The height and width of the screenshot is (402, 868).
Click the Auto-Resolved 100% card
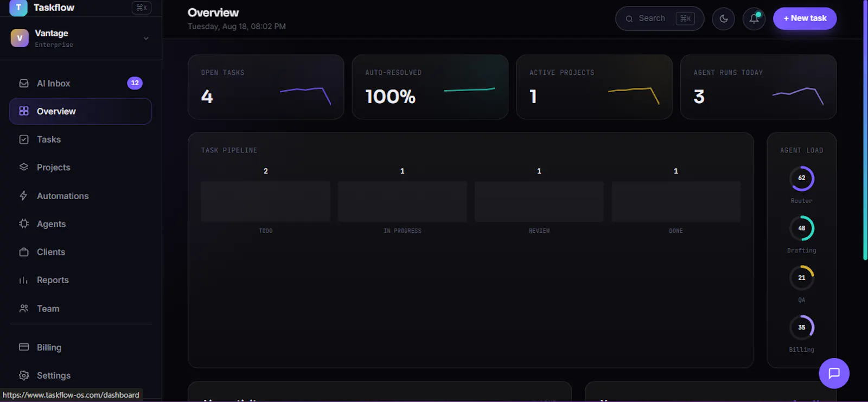tap(430, 87)
